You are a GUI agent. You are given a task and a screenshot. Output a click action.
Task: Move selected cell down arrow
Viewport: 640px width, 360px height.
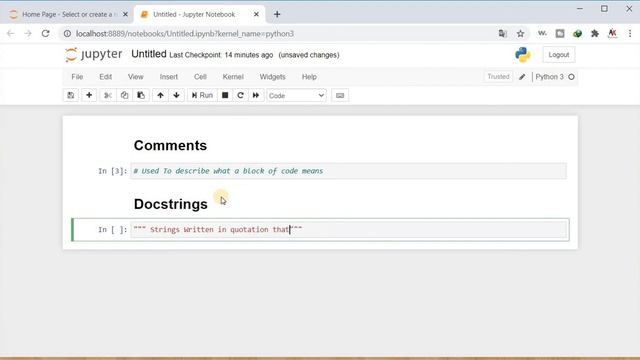pos(176,96)
